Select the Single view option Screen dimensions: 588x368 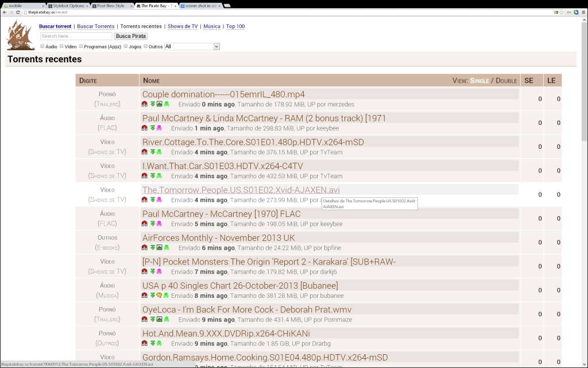point(479,80)
